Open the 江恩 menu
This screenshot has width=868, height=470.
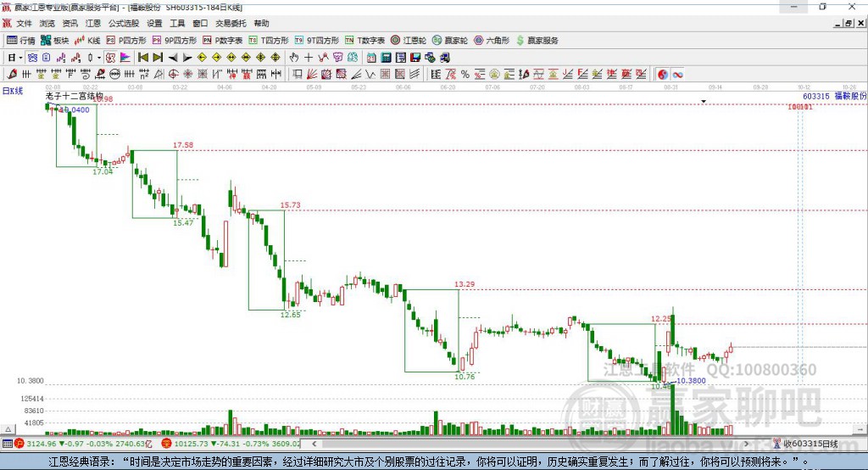pos(93,23)
